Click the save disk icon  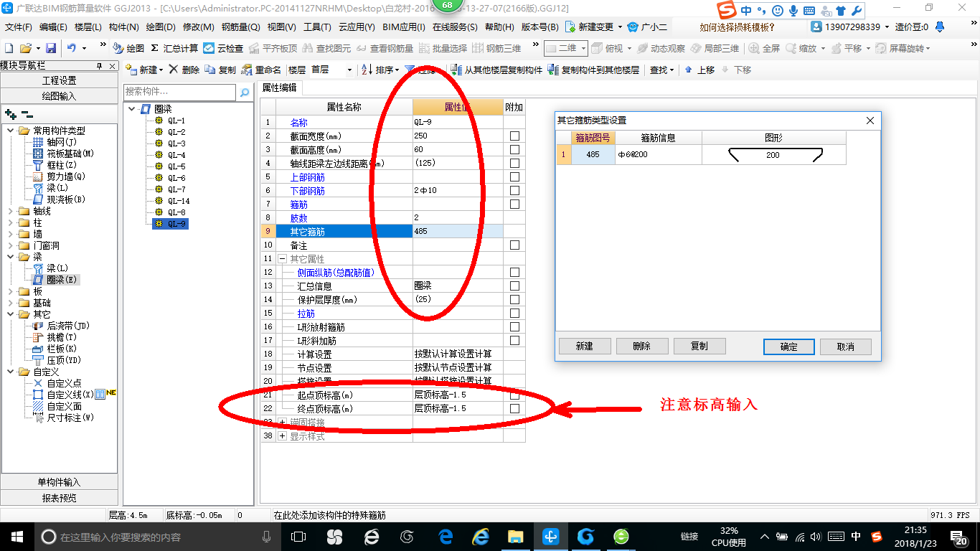click(x=51, y=48)
